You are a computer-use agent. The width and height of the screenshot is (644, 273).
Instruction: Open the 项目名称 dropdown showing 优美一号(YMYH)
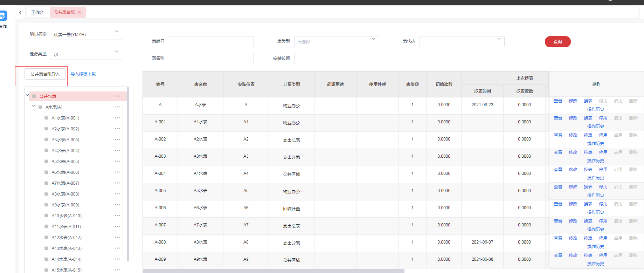pos(86,34)
